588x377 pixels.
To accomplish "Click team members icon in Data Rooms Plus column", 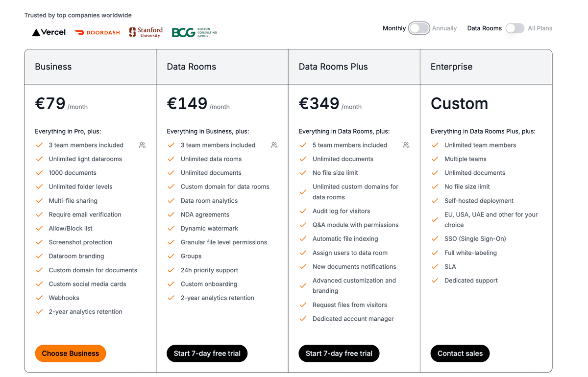I will tap(406, 145).
